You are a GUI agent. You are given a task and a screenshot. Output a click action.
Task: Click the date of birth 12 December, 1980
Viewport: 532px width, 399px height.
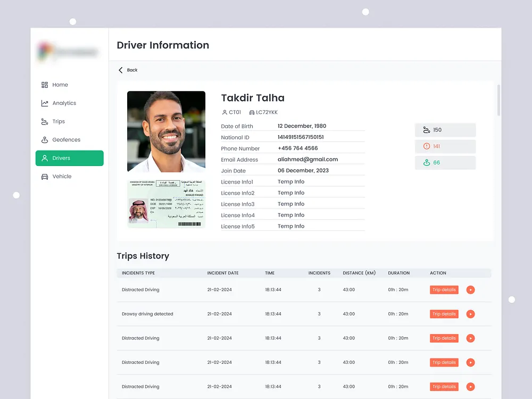(x=302, y=126)
